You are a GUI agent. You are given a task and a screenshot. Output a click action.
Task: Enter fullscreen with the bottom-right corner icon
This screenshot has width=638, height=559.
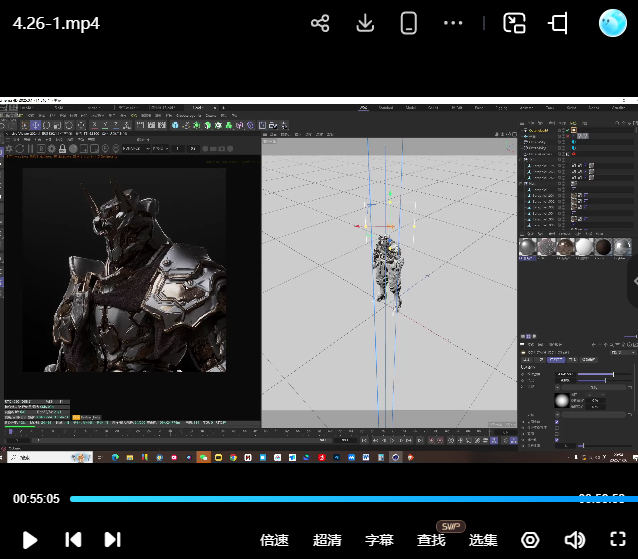(618, 540)
